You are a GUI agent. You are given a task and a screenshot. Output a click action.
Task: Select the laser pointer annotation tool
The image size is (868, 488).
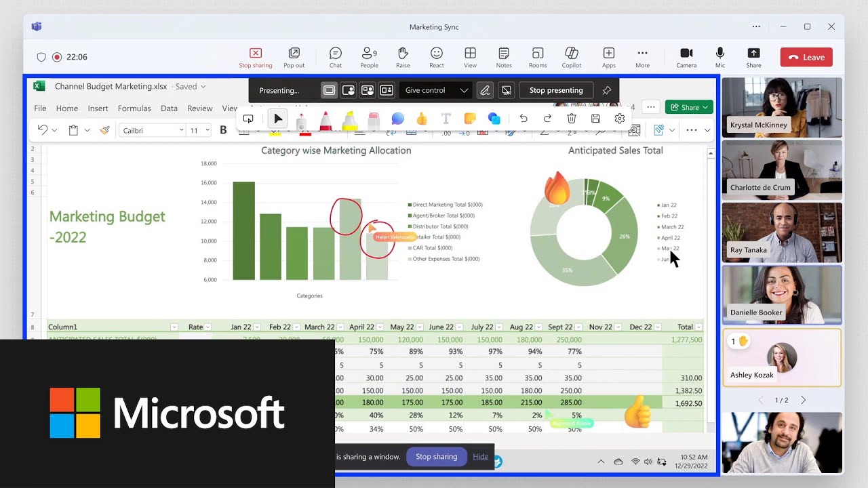(302, 121)
